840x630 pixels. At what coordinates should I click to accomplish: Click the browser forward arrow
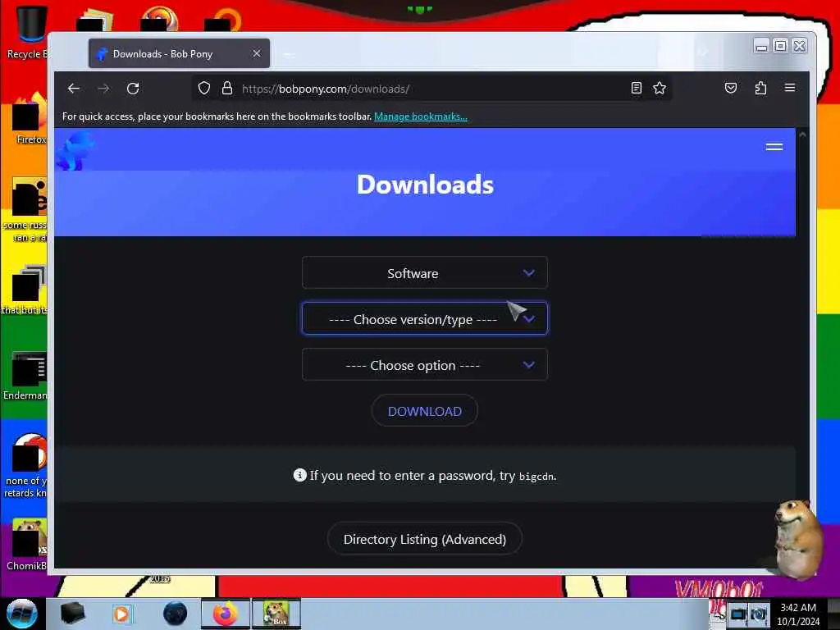tap(104, 89)
